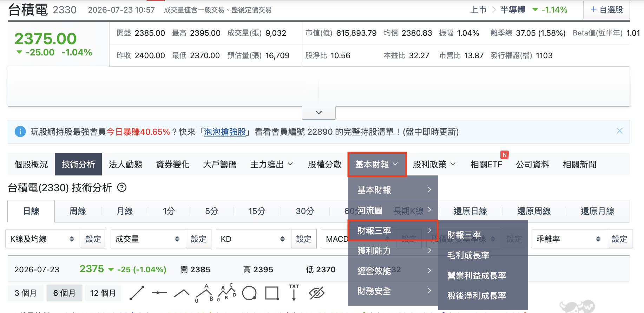The image size is (644, 313).
Task: Expand the 股利政策 dropdown tab
Action: click(434, 164)
